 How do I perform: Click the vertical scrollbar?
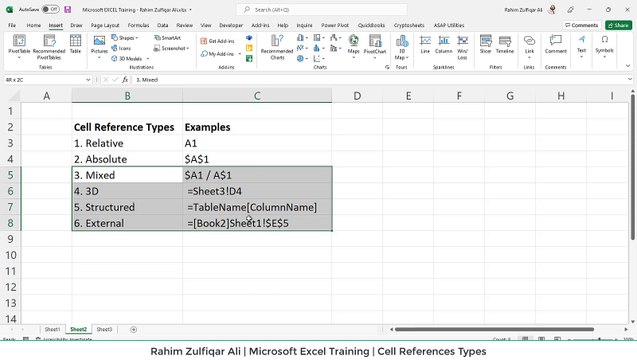(633, 167)
